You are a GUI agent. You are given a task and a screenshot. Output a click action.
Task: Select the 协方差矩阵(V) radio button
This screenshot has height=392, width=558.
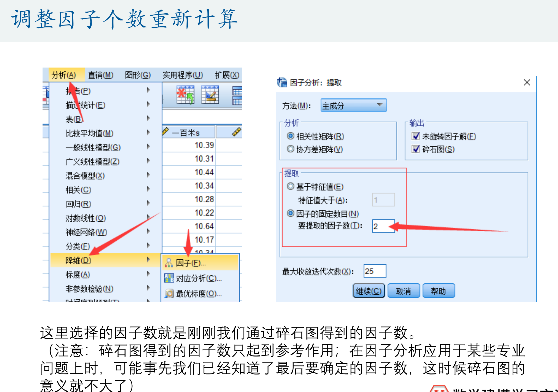click(290, 149)
